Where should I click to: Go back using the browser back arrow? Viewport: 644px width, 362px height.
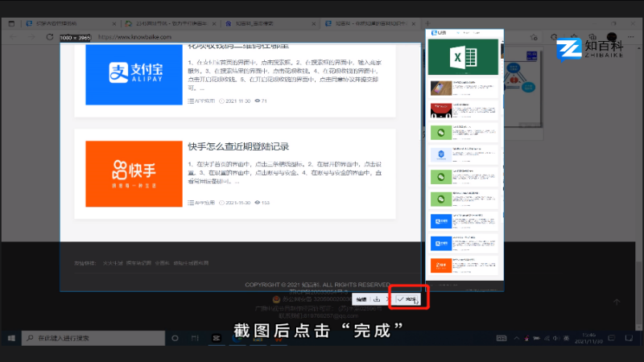(13, 37)
